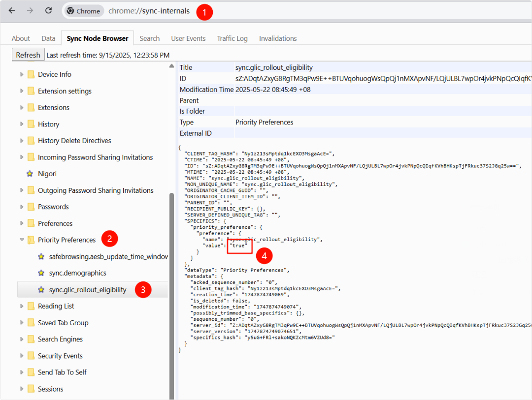Expand the History node

(22, 124)
